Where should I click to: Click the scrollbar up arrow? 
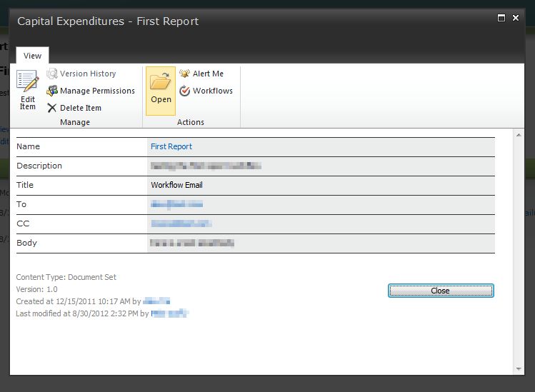click(x=519, y=135)
